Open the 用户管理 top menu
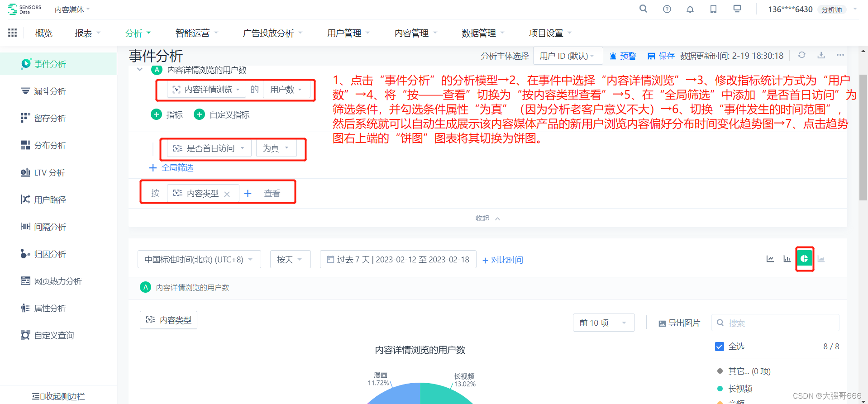 pos(348,33)
